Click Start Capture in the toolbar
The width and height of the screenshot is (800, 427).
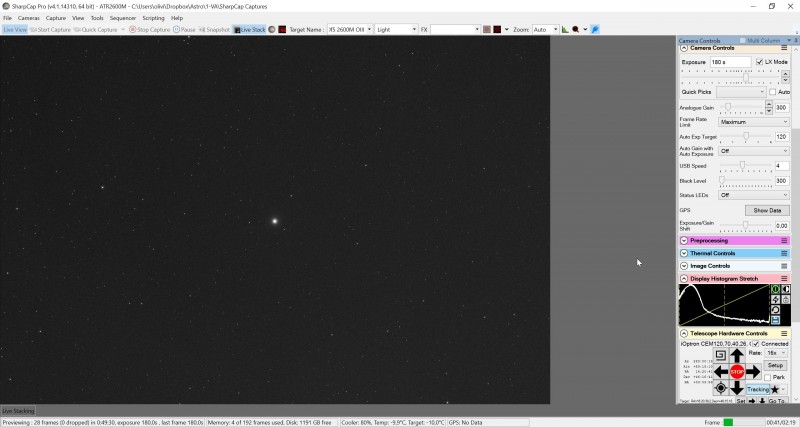tap(50, 30)
